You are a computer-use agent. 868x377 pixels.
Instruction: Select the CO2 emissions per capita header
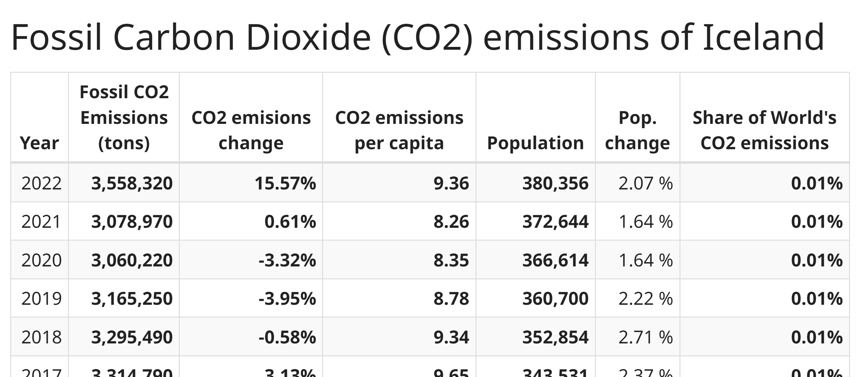pos(399,130)
